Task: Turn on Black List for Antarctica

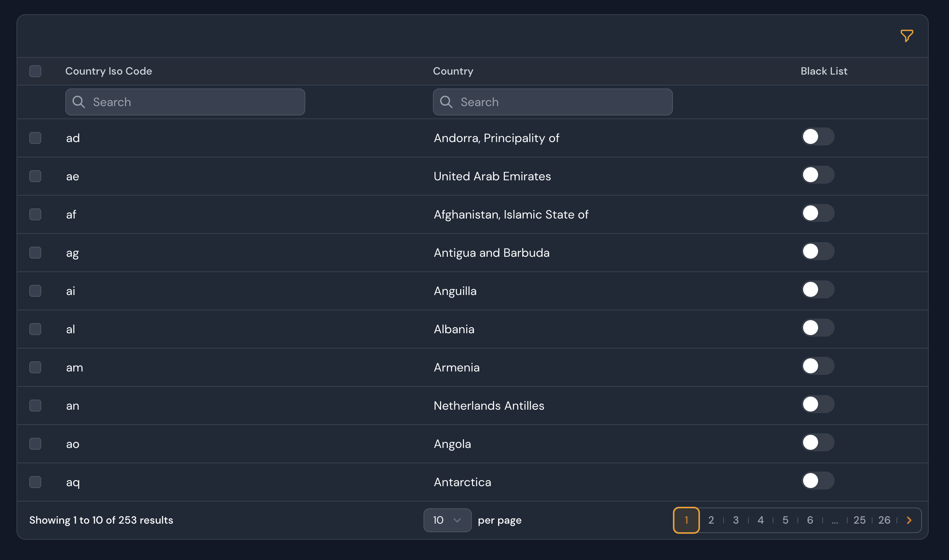Action: pyautogui.click(x=818, y=481)
